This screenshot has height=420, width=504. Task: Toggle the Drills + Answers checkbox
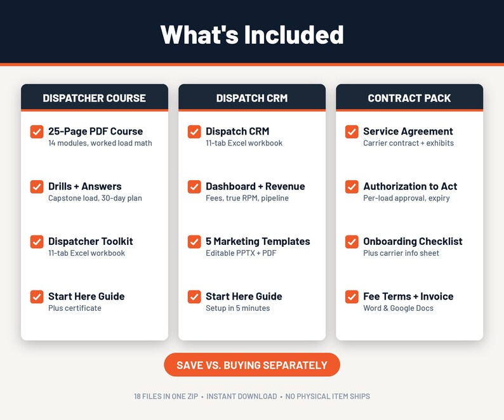(x=37, y=187)
